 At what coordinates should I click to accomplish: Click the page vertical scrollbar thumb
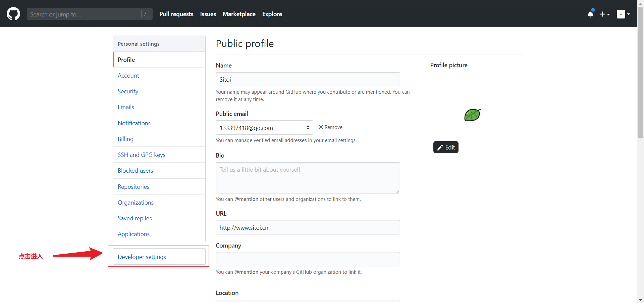point(640,72)
